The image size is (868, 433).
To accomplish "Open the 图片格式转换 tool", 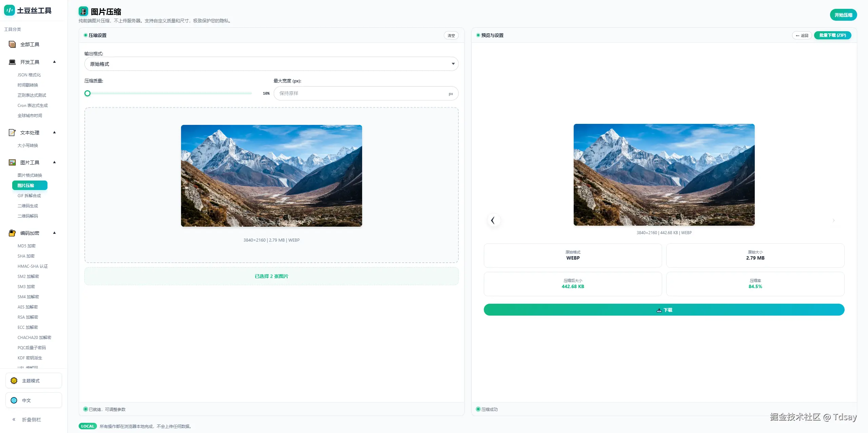I will coord(30,175).
